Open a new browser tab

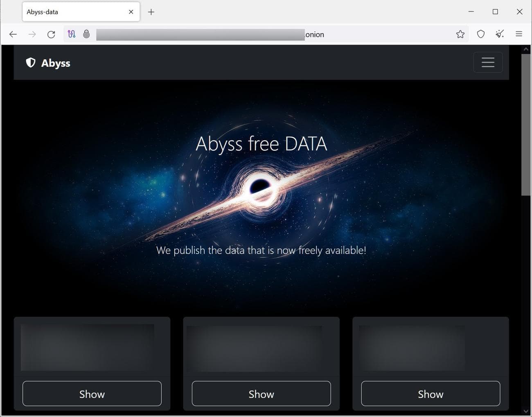151,12
